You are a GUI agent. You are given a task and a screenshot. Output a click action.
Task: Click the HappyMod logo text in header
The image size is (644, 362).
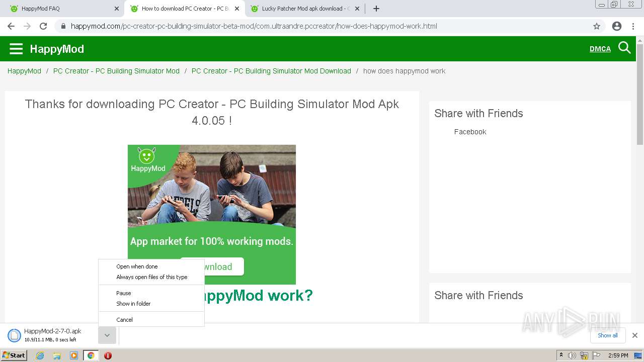[x=57, y=49]
